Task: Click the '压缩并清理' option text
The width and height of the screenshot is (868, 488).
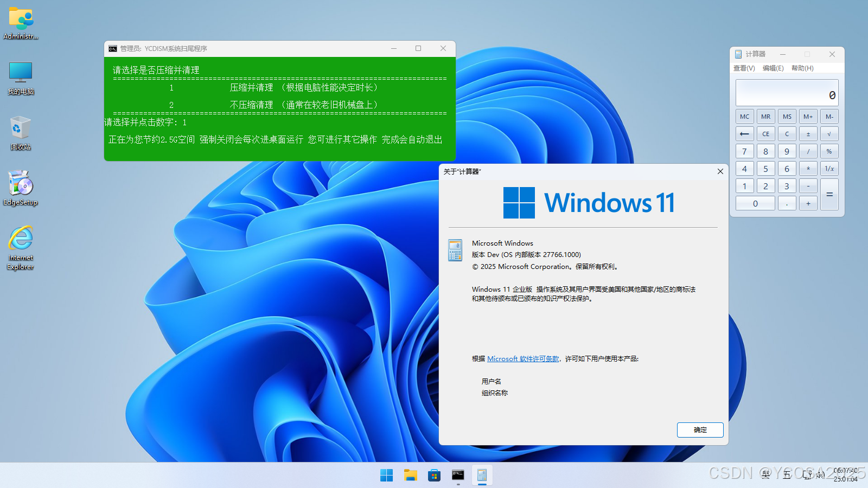Action: [x=251, y=88]
